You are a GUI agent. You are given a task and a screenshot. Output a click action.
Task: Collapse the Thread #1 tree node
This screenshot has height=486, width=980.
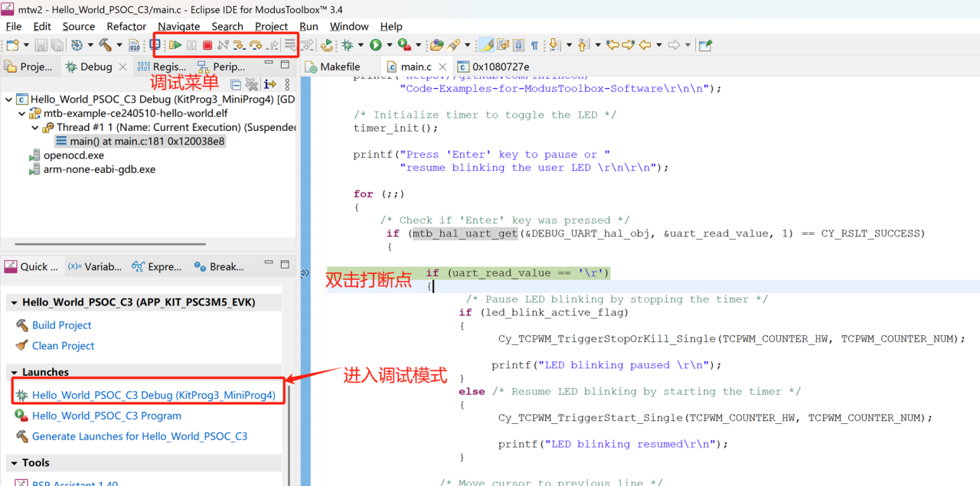tap(35, 127)
